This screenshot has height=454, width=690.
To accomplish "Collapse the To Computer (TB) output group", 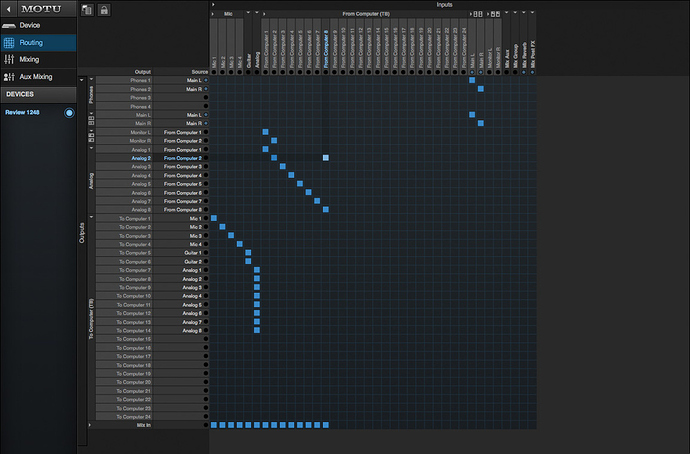I will (91, 218).
